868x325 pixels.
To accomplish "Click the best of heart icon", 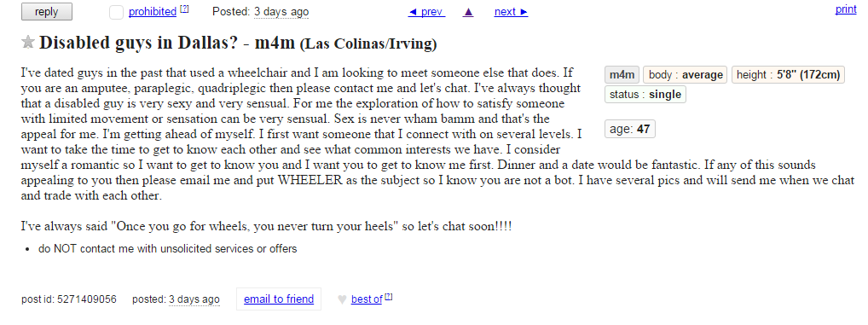I will click(342, 299).
